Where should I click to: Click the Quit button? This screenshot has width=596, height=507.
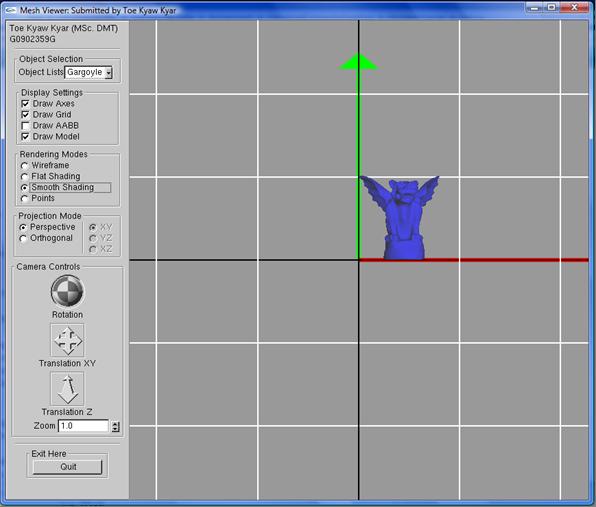pos(67,467)
